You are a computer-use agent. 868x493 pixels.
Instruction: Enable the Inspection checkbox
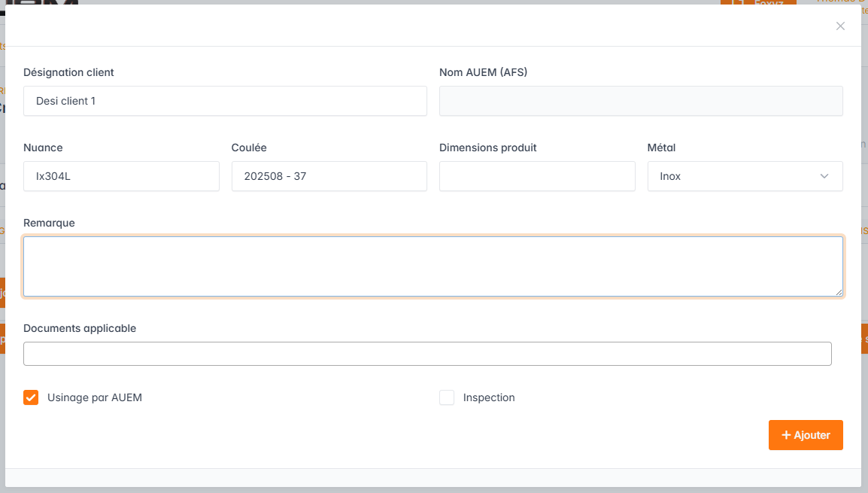coord(447,397)
